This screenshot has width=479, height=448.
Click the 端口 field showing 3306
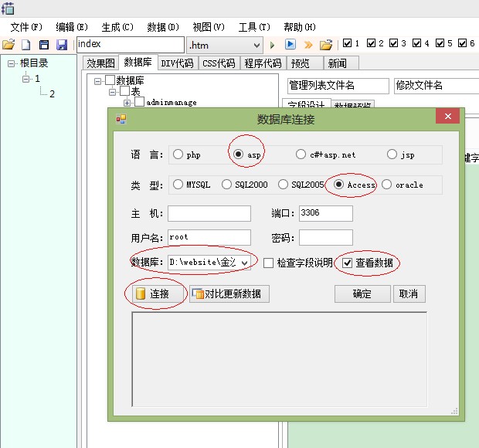coord(326,213)
